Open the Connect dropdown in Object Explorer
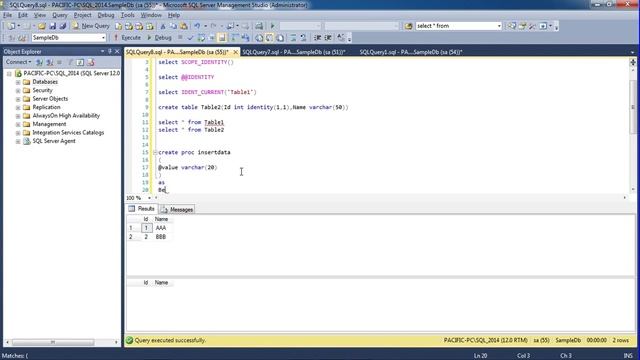 click(18, 62)
